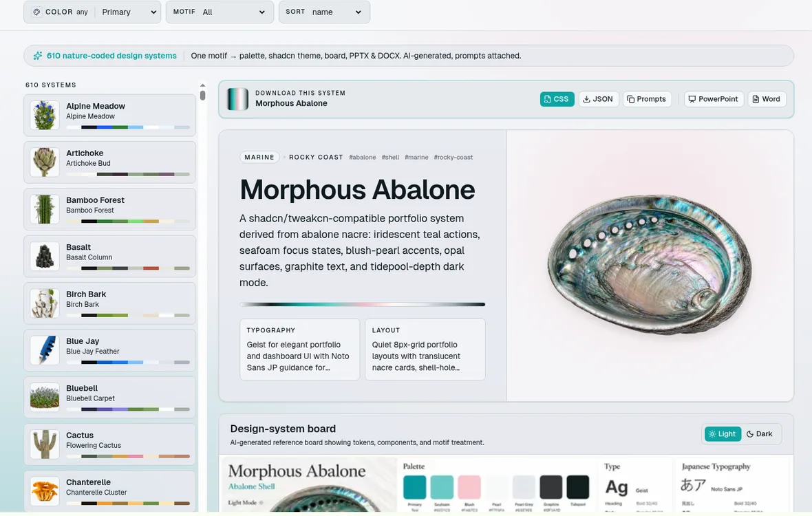Choose the Basalt Column system
The image size is (812, 516).
(x=110, y=256)
